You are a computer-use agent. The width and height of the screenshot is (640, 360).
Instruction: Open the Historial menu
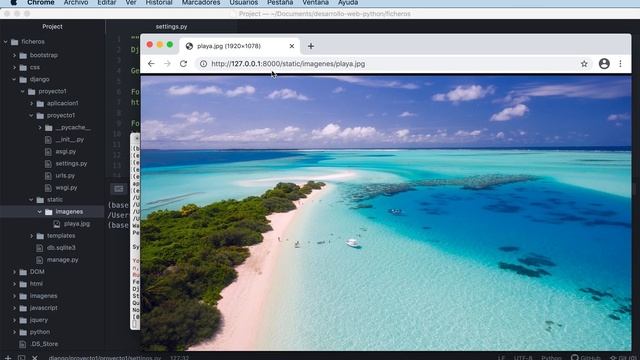tap(159, 2)
